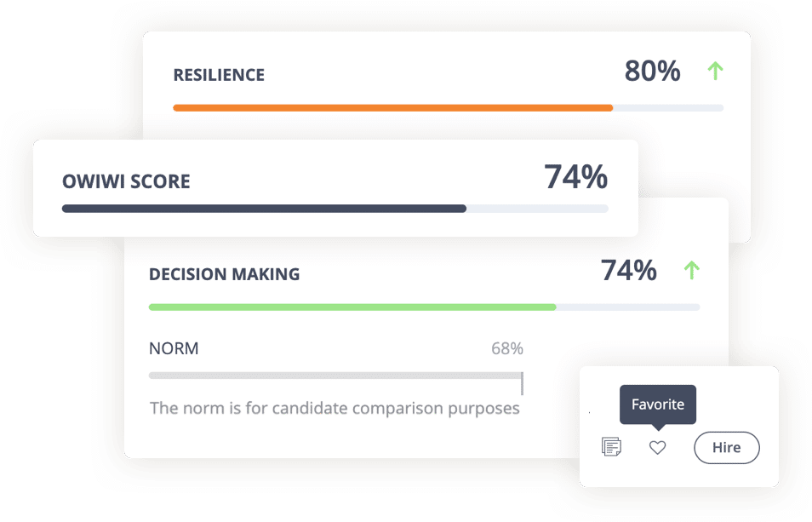Click the 74% OWIWI Score value
812x522 pixels.
tap(575, 177)
